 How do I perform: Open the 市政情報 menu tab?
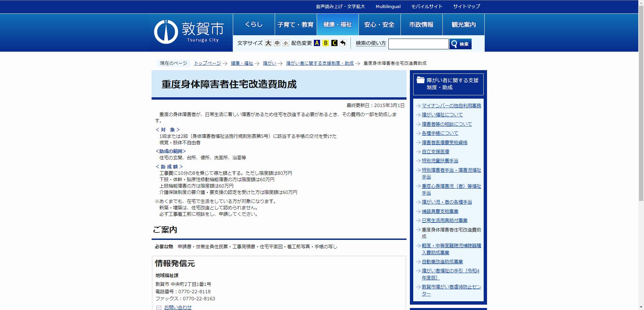421,24
